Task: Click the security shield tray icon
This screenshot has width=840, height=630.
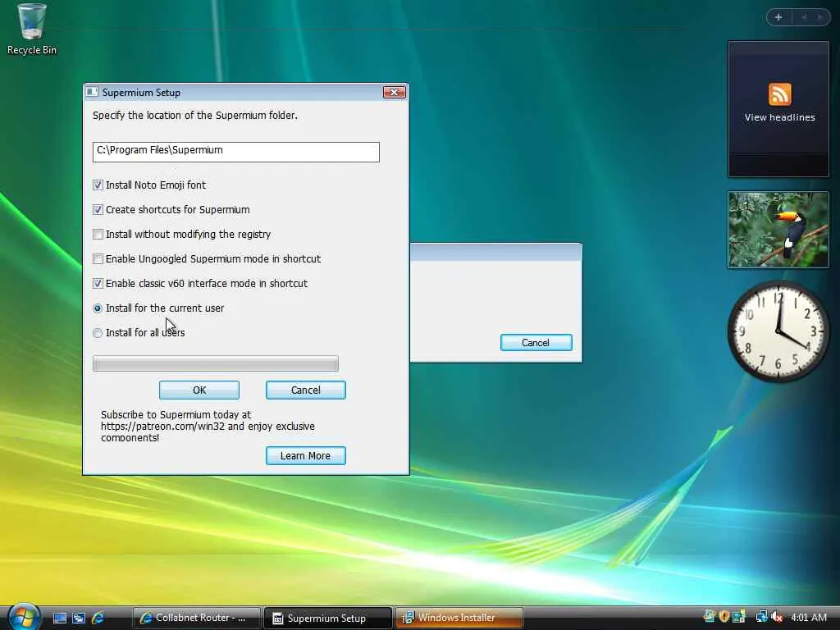Action: coord(724,617)
